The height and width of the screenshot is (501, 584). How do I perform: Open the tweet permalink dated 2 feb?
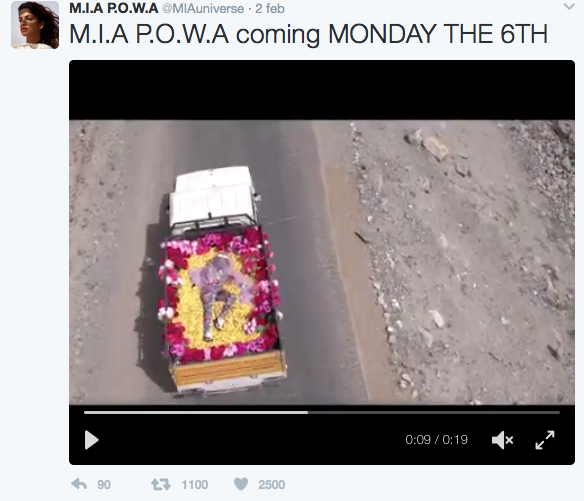click(270, 9)
